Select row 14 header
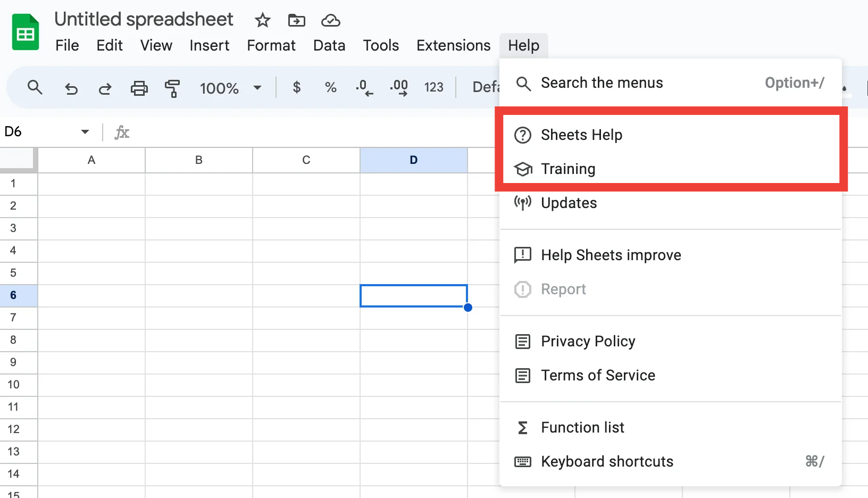 coord(19,475)
